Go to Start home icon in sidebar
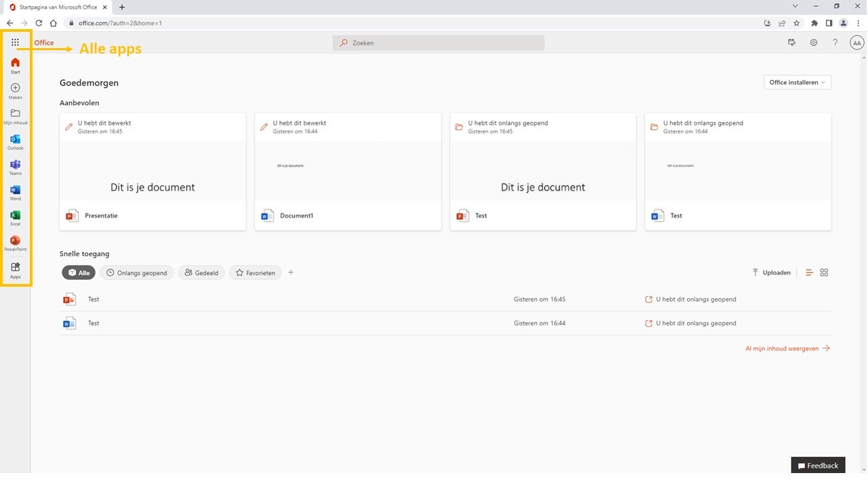This screenshot has height=488, width=868. [x=15, y=65]
